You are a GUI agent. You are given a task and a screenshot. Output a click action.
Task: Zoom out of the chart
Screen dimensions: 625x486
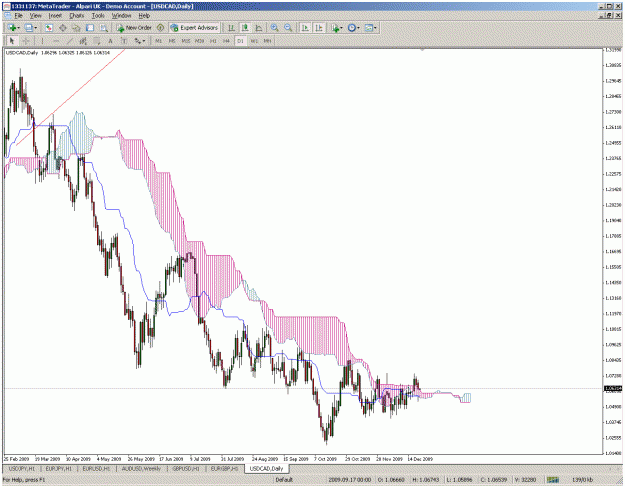click(x=288, y=28)
